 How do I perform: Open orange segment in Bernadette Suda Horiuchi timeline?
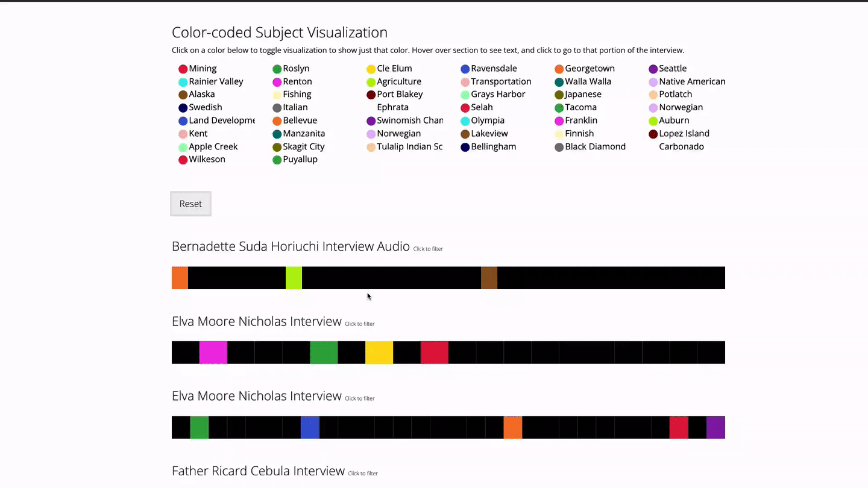coord(180,278)
